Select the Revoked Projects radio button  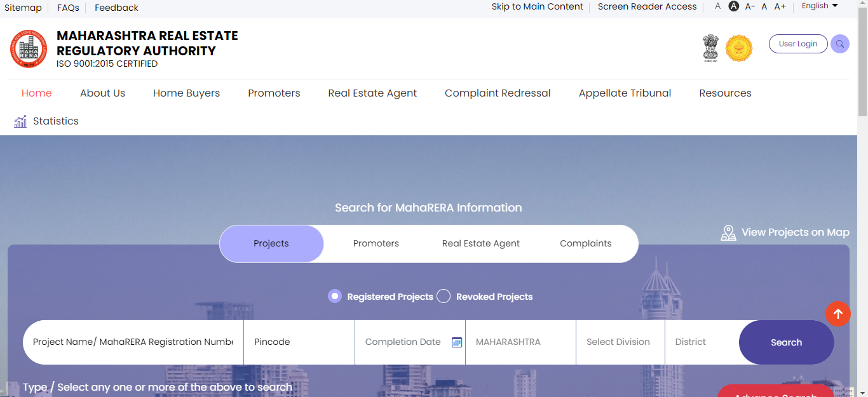(x=444, y=296)
